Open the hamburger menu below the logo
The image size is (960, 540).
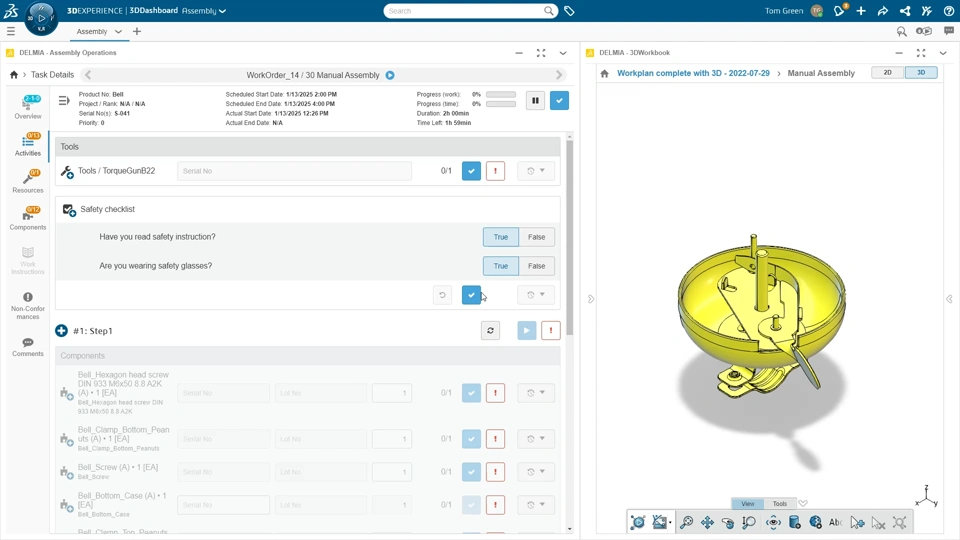[x=10, y=31]
